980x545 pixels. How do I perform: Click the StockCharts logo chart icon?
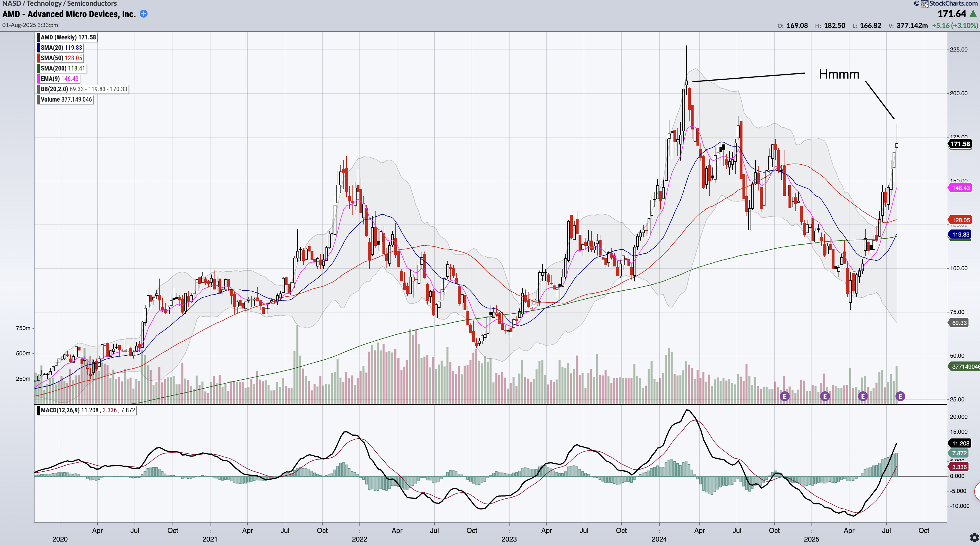click(925, 4)
